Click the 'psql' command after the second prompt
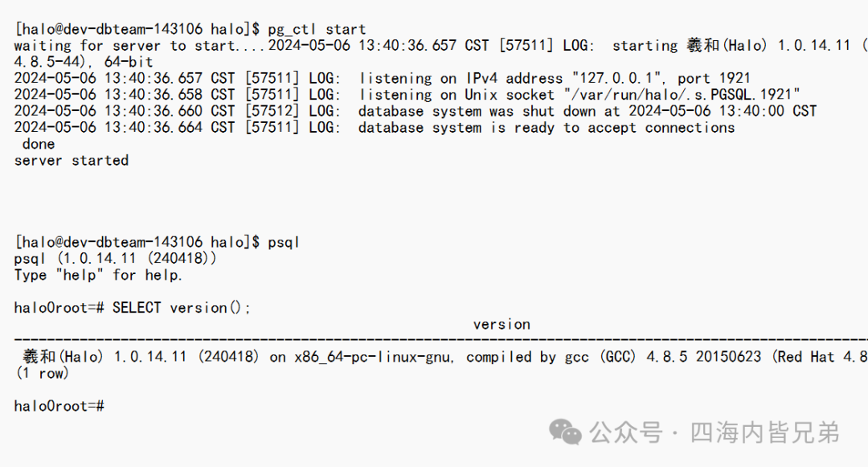The image size is (868, 467). [284, 243]
